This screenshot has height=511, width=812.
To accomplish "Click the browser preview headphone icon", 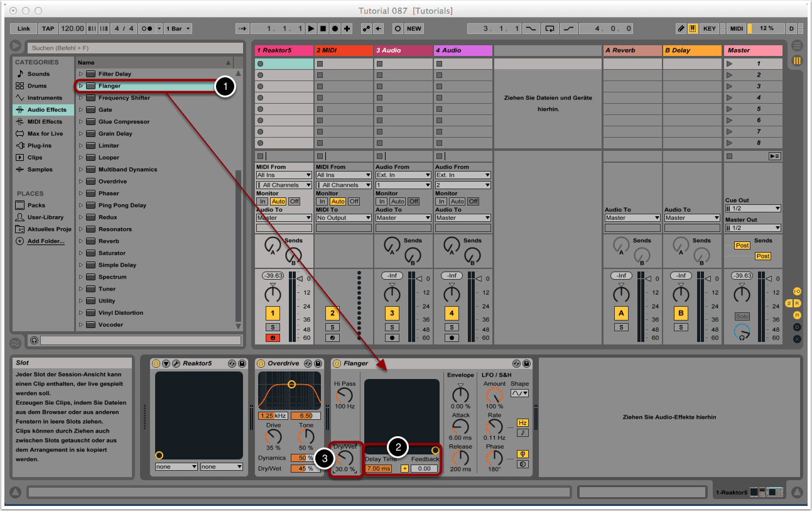I will point(34,340).
